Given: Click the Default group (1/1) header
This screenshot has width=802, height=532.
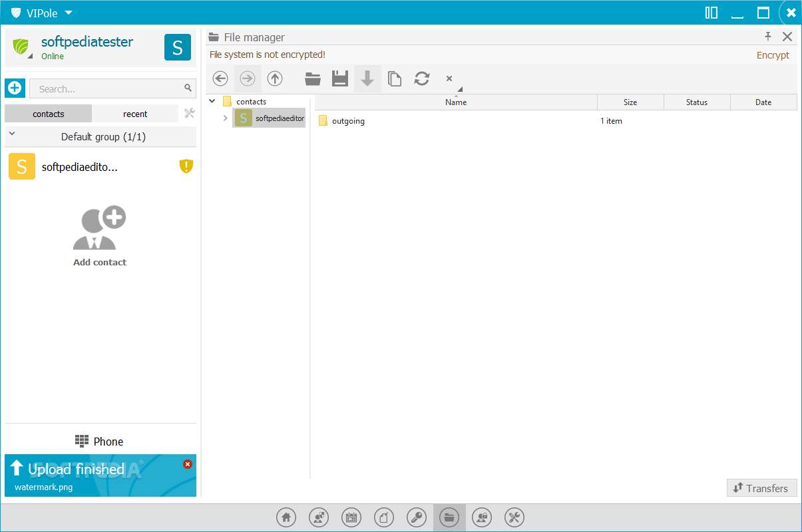Looking at the screenshot, I should [x=100, y=136].
